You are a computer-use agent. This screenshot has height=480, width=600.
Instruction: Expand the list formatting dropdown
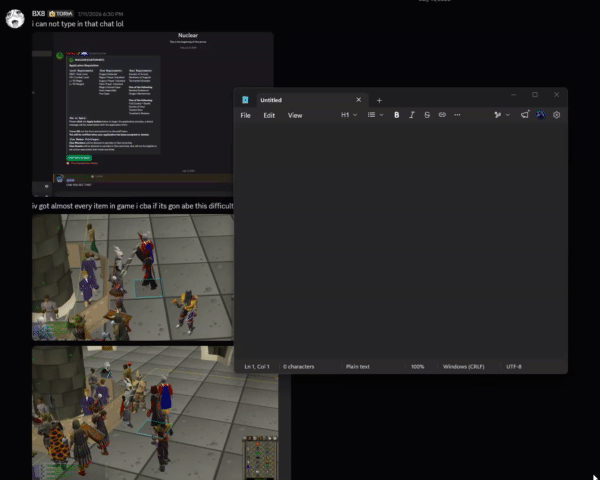pos(375,115)
